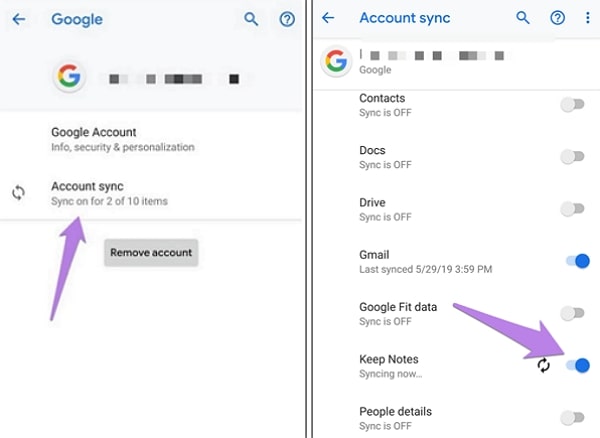
Task: Go back from the Google settings screen
Action: pos(19,19)
